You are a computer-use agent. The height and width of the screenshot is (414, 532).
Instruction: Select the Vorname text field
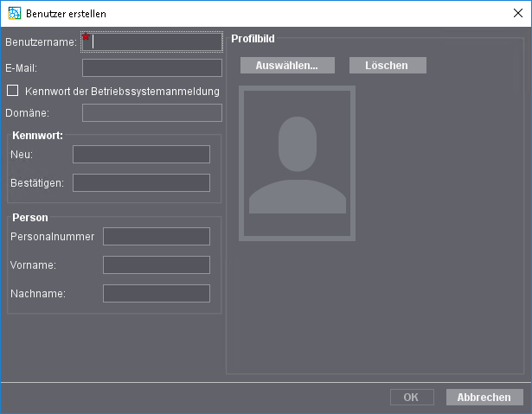(x=156, y=265)
